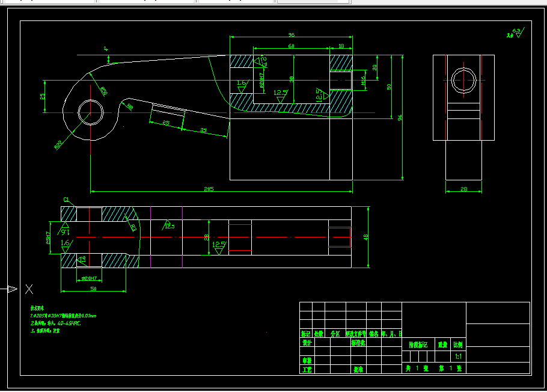Click the 35 aligned dimension on lever
Image resolution: width=547 pixels, height=392 pixels.
[203, 130]
